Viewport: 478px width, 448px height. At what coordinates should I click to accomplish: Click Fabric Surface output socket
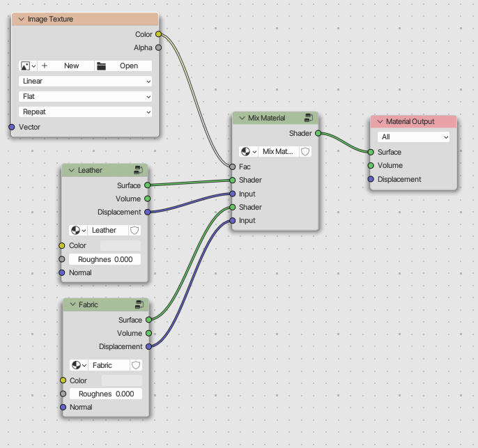tap(149, 320)
